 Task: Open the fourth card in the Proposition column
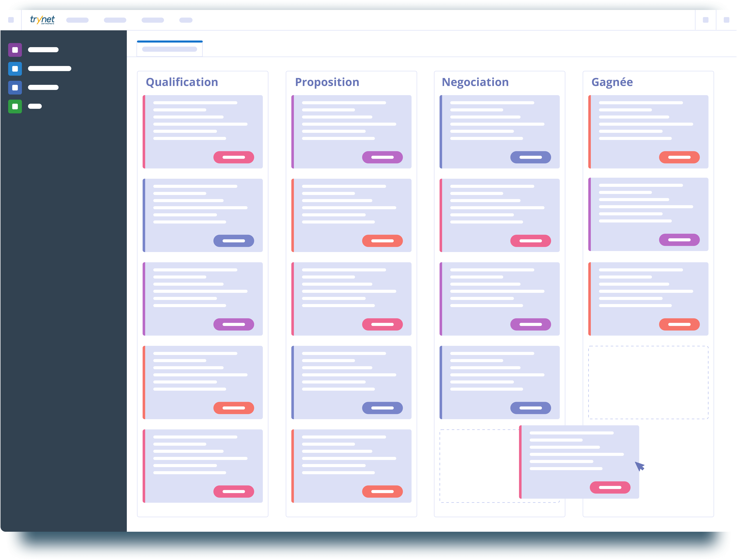tap(352, 382)
